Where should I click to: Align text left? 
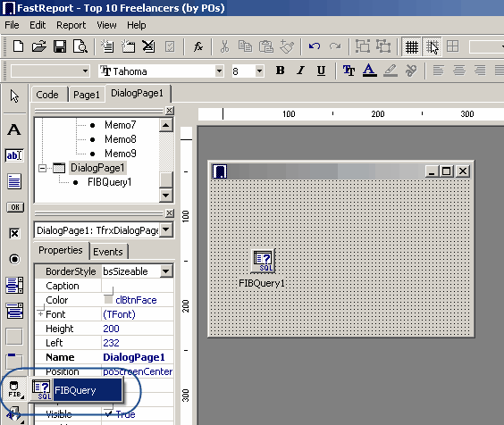tap(439, 71)
